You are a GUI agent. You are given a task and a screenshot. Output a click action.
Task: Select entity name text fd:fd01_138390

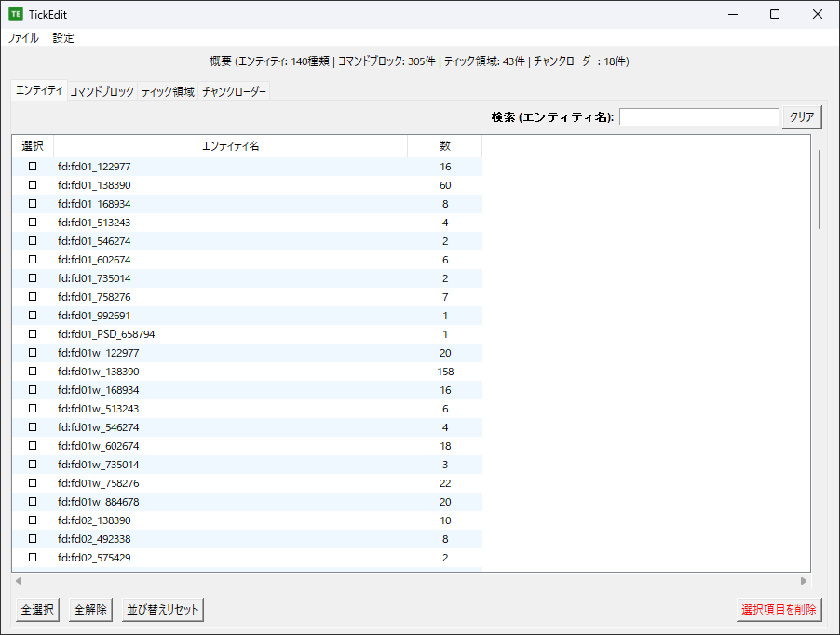(x=94, y=185)
